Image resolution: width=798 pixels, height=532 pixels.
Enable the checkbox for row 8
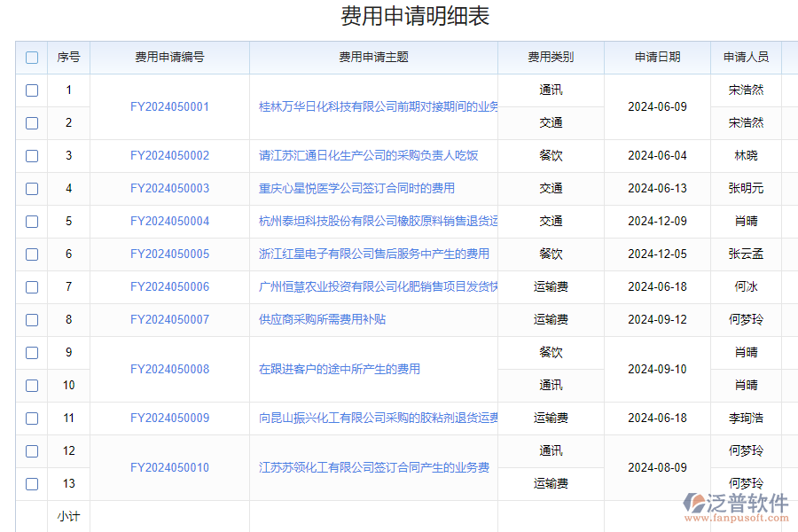(32, 320)
